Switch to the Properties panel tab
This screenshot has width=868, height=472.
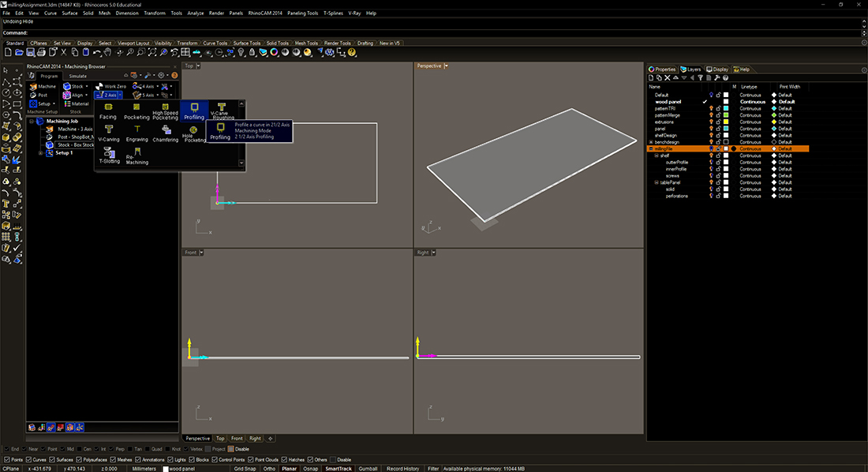pyautogui.click(x=663, y=69)
